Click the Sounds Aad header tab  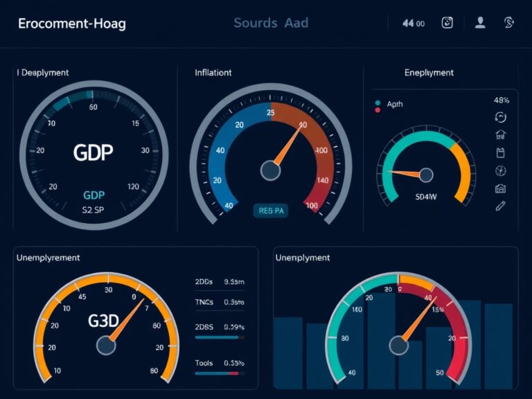click(271, 23)
